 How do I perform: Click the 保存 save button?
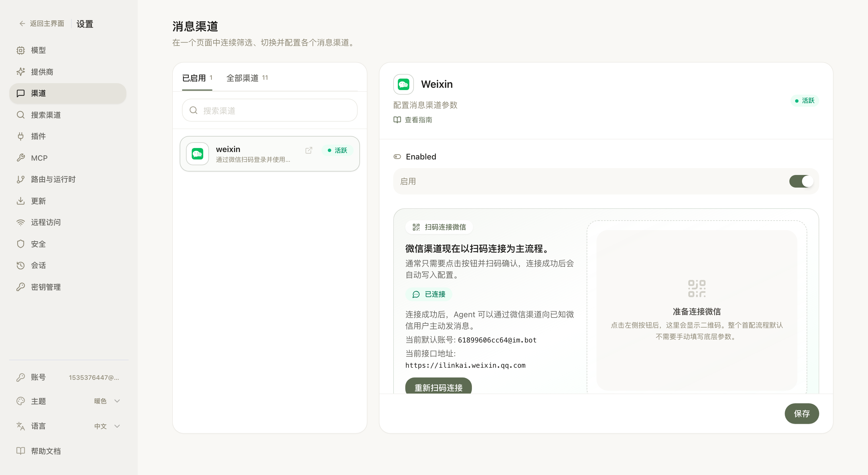pyautogui.click(x=801, y=413)
